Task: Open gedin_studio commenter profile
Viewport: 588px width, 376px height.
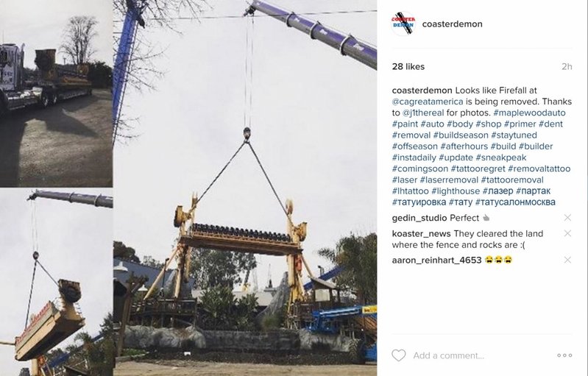Action: [x=419, y=219]
